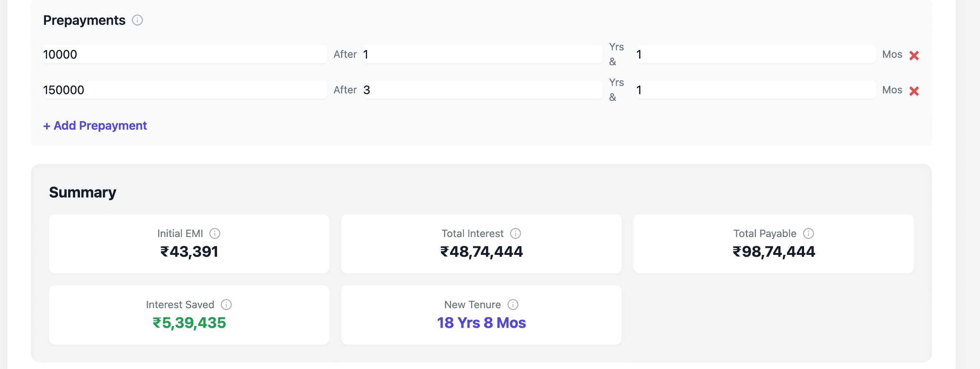
Task: Click the green Interest Saved amount
Action: coord(189,323)
